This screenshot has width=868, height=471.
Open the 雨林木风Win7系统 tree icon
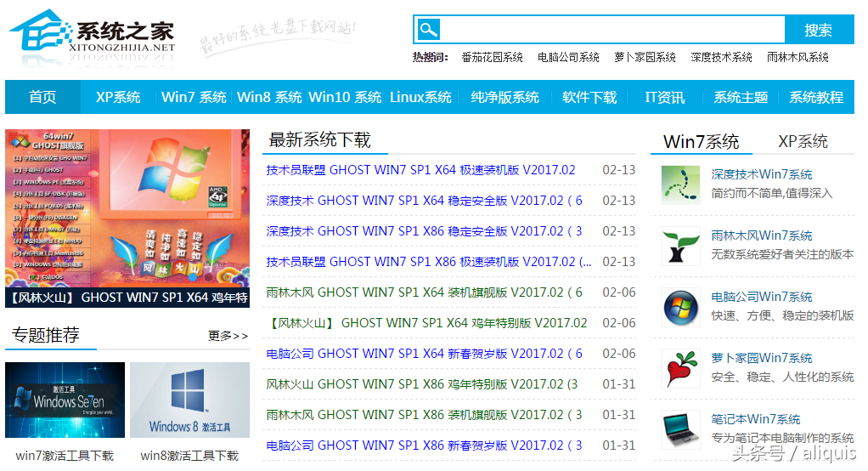[x=680, y=245]
